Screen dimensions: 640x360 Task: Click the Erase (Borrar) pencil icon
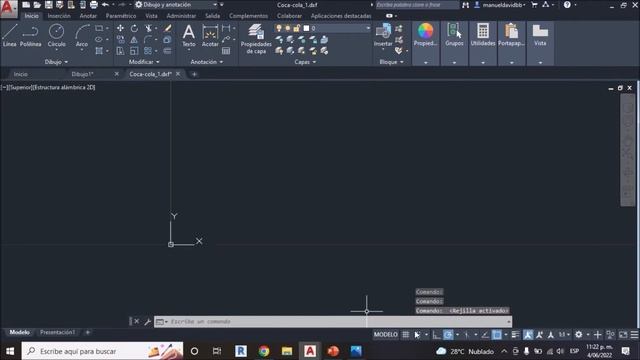[x=167, y=28]
